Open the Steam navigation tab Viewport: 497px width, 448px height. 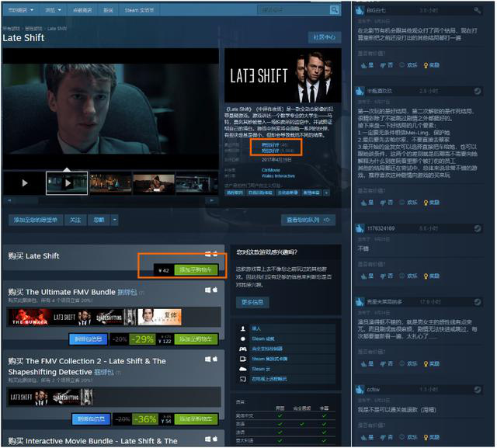[x=139, y=10]
